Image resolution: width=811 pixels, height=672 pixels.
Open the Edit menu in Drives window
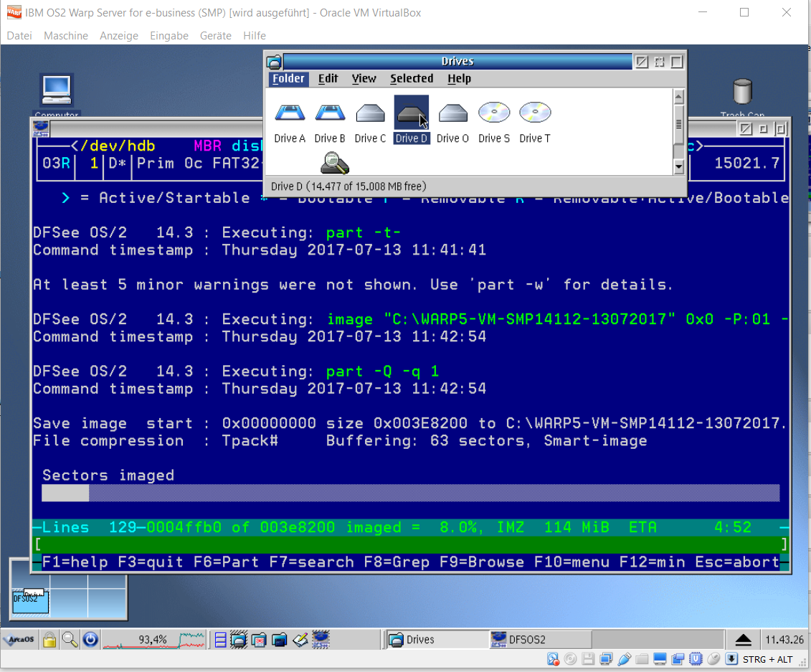click(328, 79)
